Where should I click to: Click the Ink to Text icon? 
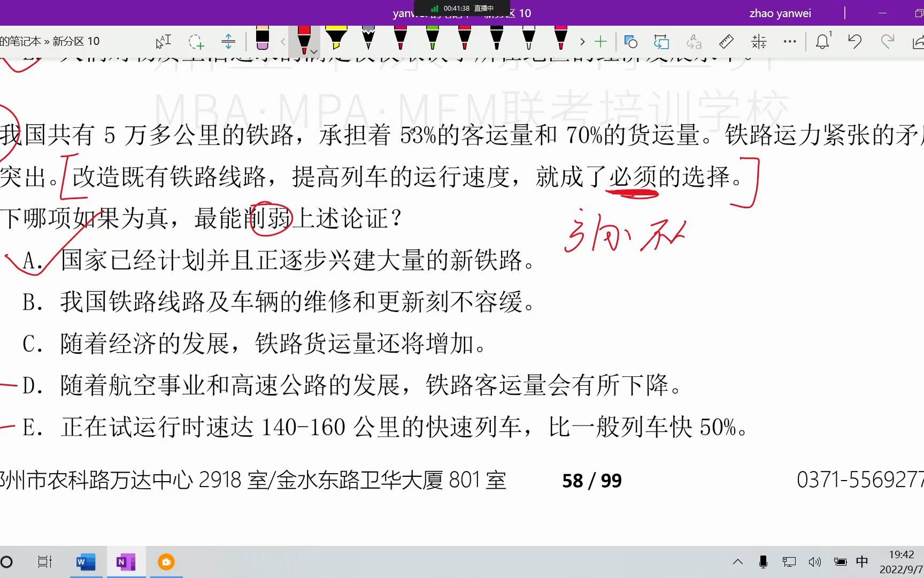click(x=694, y=41)
